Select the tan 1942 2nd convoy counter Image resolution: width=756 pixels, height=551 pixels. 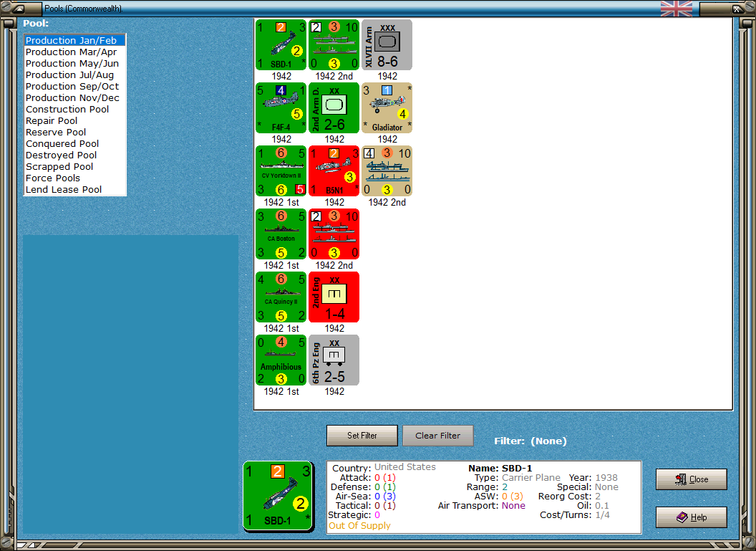(387, 171)
